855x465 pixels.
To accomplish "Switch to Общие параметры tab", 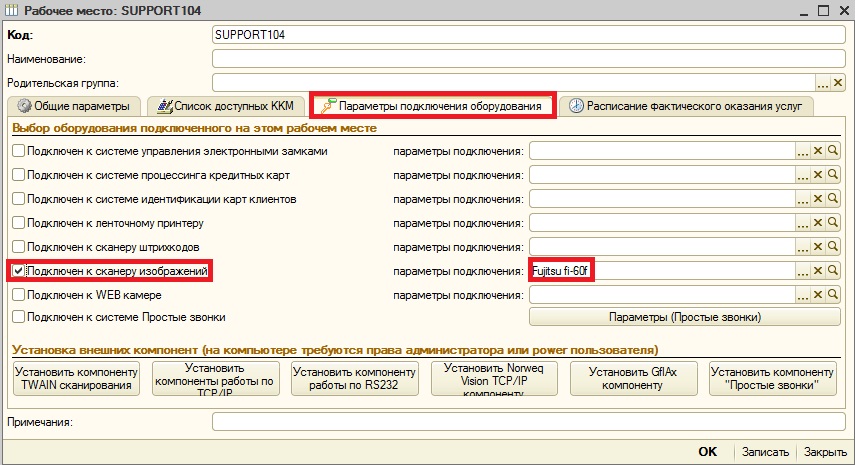I will click(x=74, y=106).
